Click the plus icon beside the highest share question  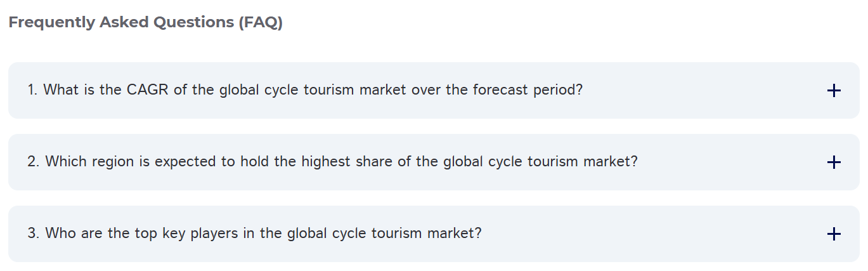[834, 162]
